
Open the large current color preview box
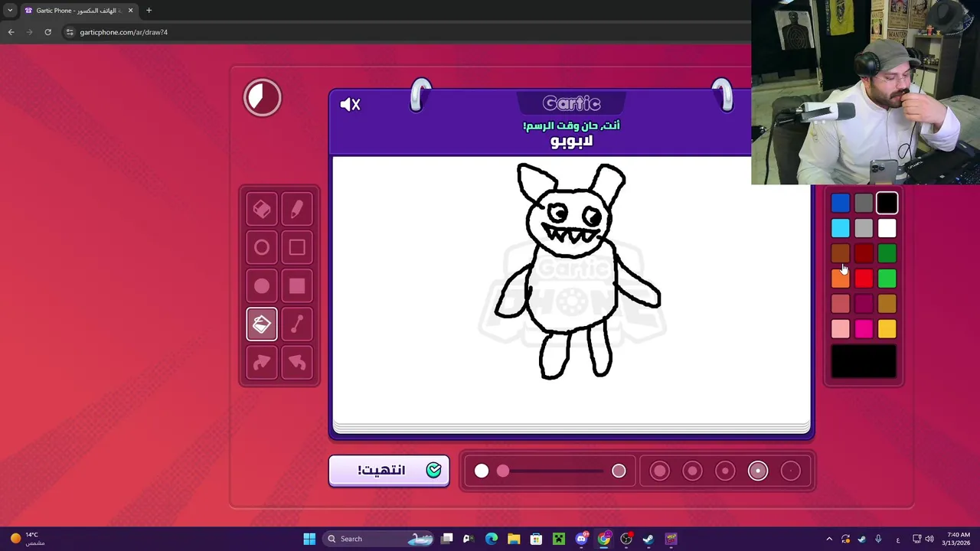[x=864, y=361]
